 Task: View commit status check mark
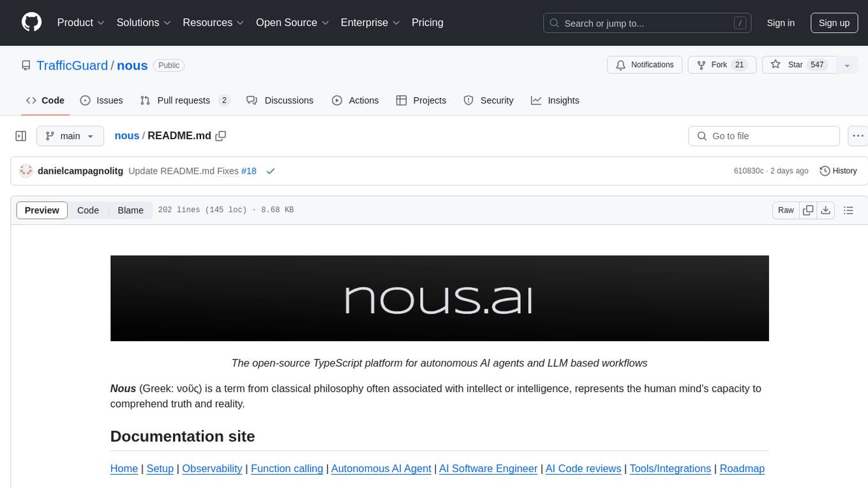coord(271,171)
